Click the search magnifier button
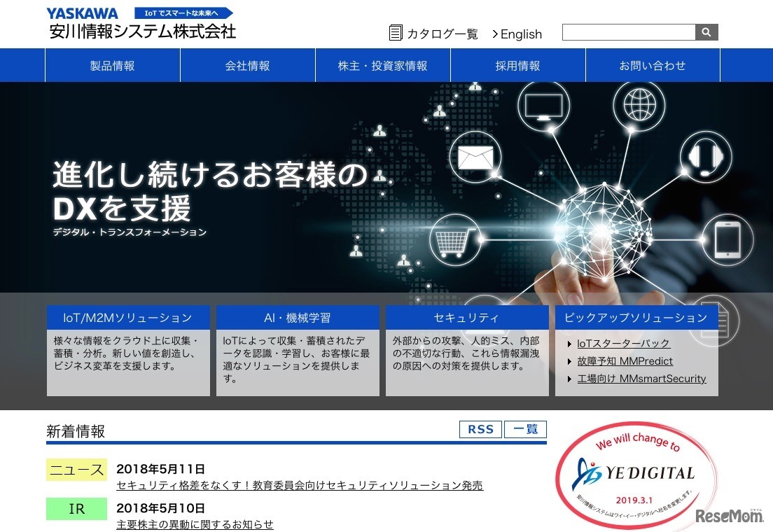Image resolution: width=773 pixels, height=532 pixels. point(706,32)
